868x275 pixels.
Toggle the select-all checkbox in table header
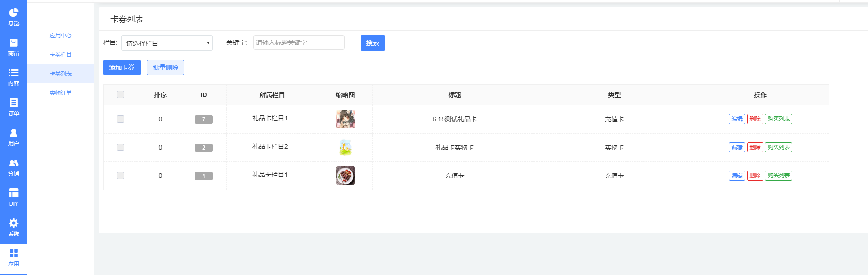pyautogui.click(x=120, y=94)
